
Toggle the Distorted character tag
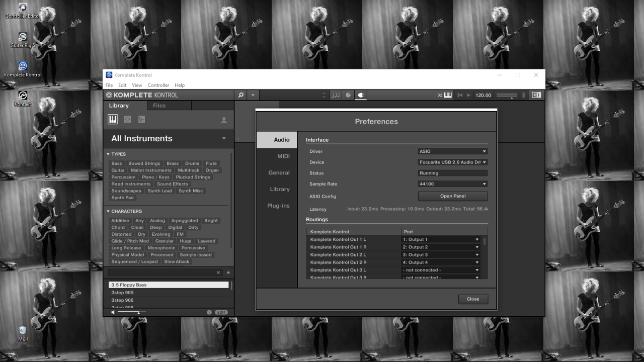click(x=121, y=234)
